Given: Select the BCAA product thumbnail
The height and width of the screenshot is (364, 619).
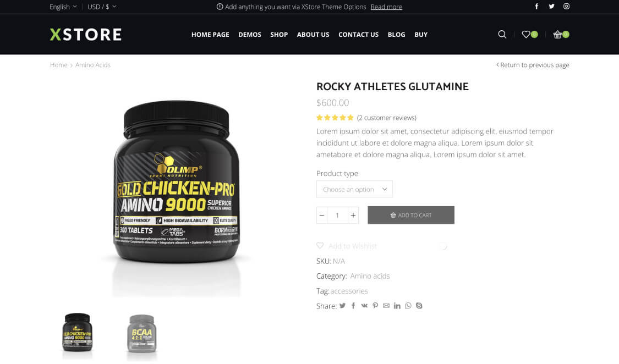Looking at the screenshot, I should coord(142,334).
